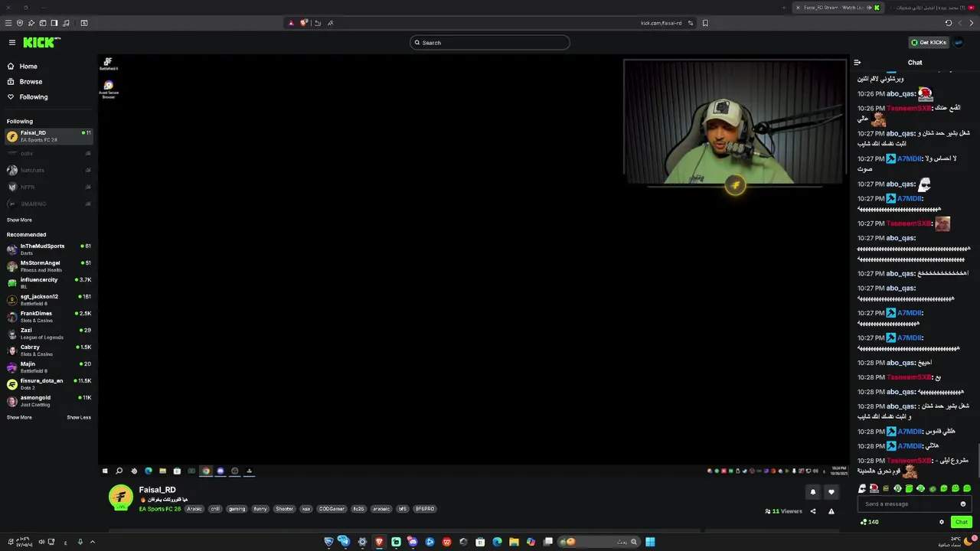Switch to the YouTube browser tab

tap(932, 8)
